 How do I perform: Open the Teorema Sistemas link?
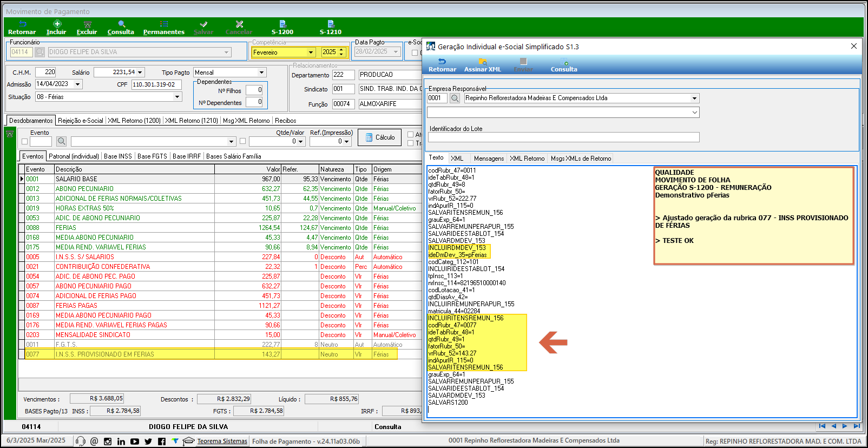pyautogui.click(x=222, y=442)
